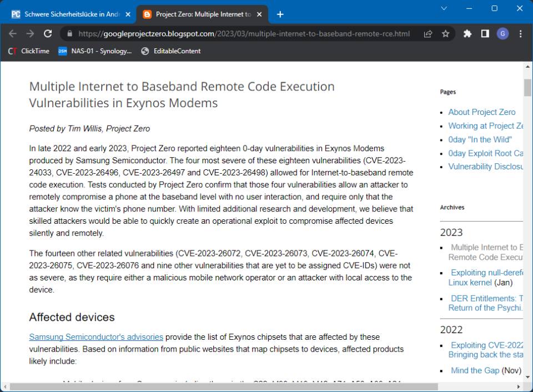Open a new tab with plus button
Image resolution: width=533 pixels, height=392 pixels.
[x=280, y=14]
